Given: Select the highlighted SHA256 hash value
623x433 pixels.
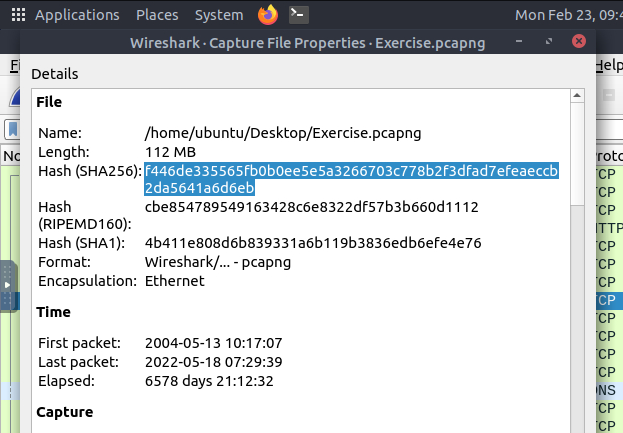Looking at the screenshot, I should 352,179.
